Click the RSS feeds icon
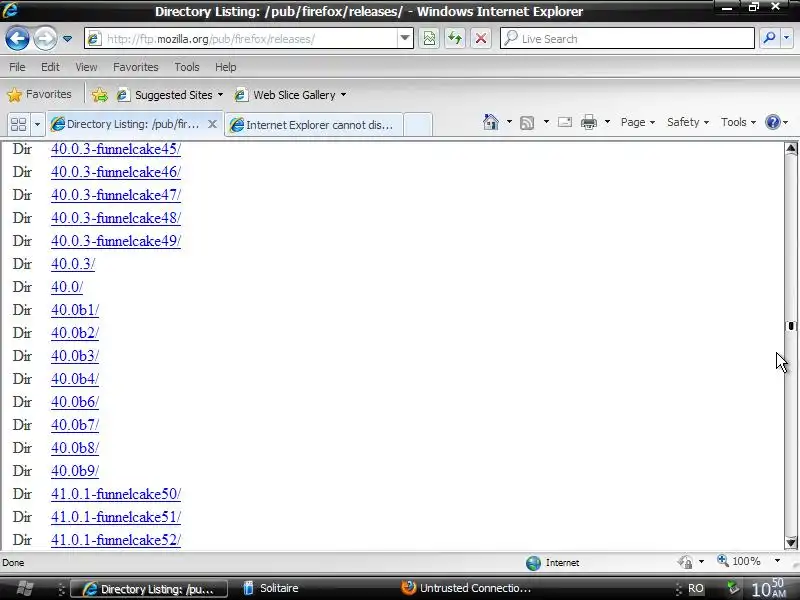Viewport: 800px width, 600px height. (x=527, y=122)
